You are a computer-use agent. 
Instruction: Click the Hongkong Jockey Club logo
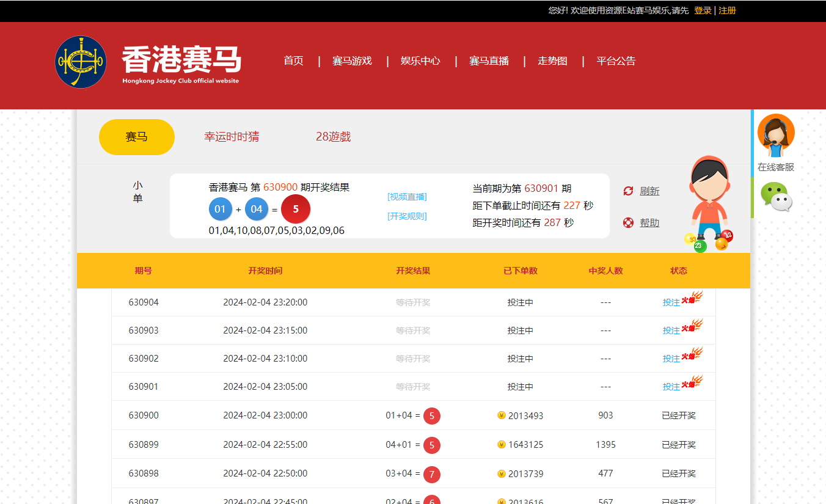tap(79, 64)
